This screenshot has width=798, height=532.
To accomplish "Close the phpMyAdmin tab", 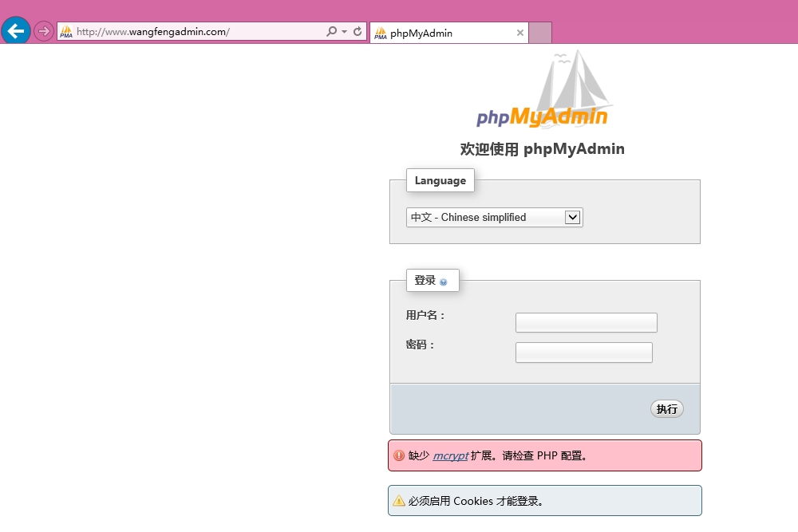I will tap(520, 33).
